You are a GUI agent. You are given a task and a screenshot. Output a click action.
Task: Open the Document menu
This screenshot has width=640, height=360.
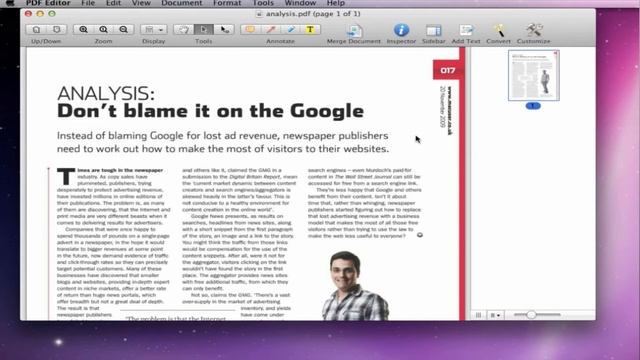tap(182, 3)
